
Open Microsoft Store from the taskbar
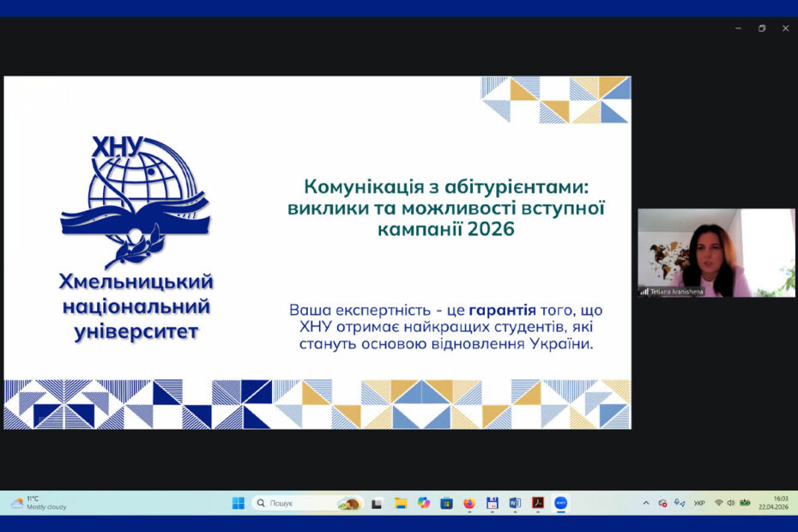pyautogui.click(x=446, y=504)
